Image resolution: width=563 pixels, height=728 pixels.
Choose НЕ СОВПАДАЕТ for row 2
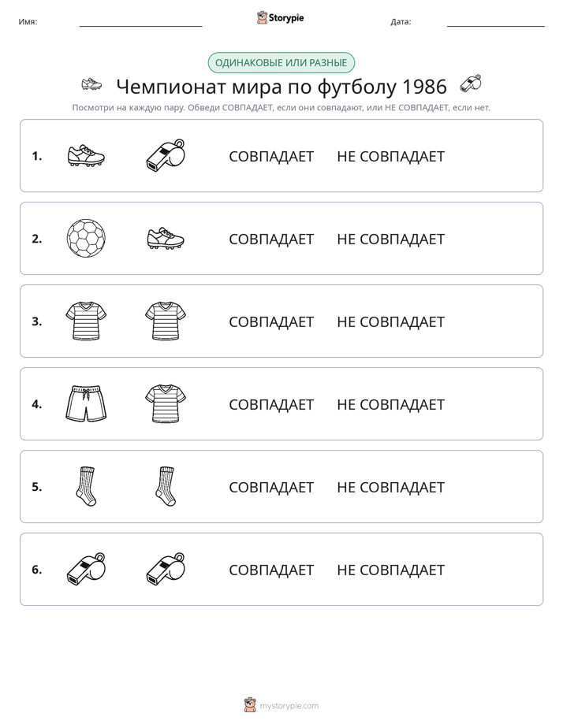click(x=390, y=239)
